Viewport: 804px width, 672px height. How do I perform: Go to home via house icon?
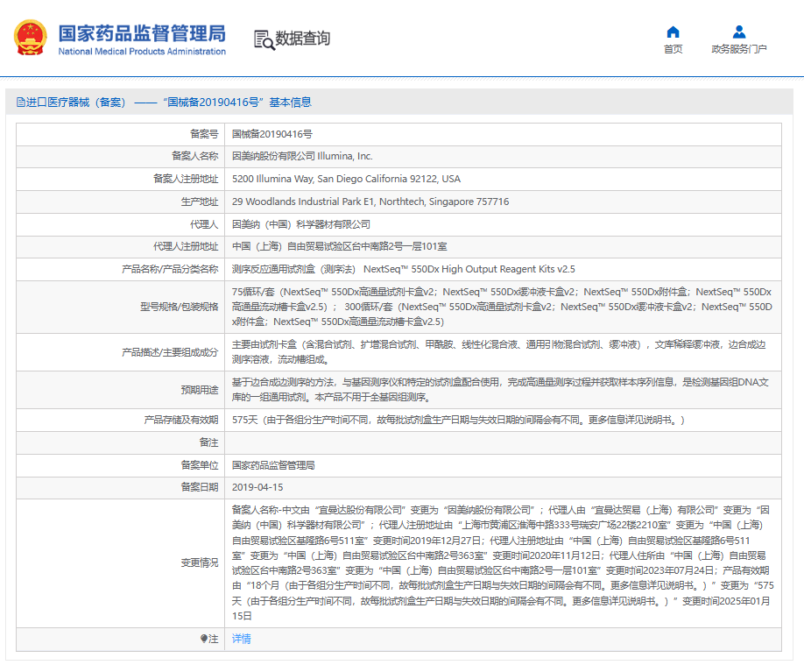coord(673,32)
